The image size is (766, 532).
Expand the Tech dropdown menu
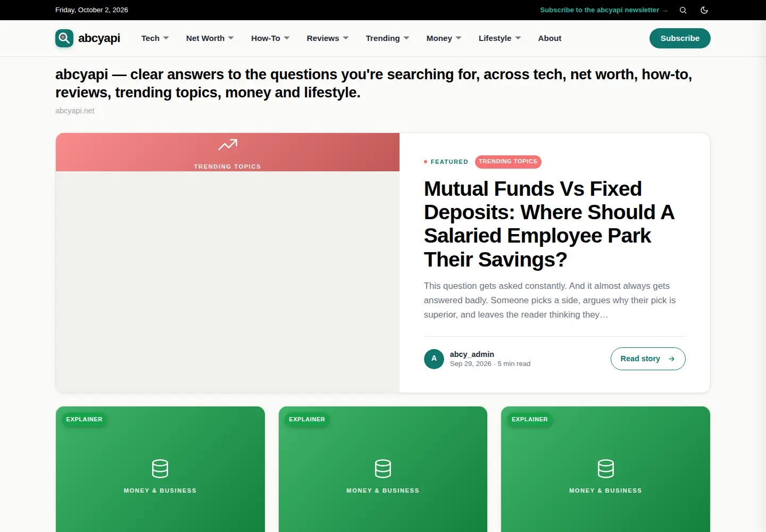(x=155, y=38)
